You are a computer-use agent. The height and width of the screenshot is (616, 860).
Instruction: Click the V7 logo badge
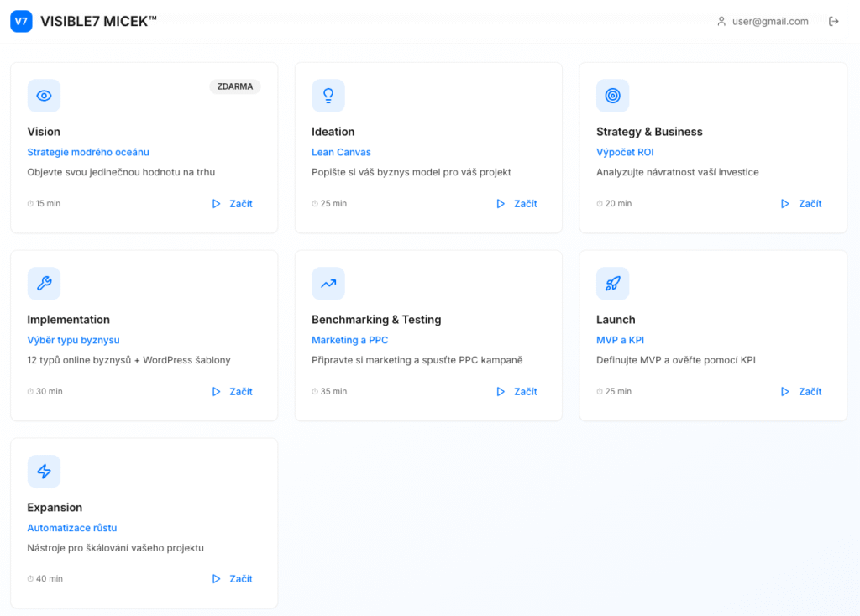(21, 22)
